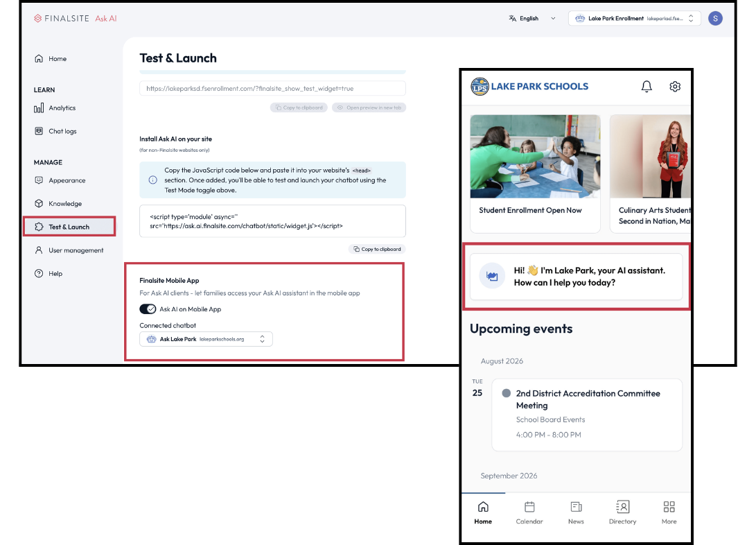Click the 'September 2026' month label
The height and width of the screenshot is (545, 756).
(509, 476)
